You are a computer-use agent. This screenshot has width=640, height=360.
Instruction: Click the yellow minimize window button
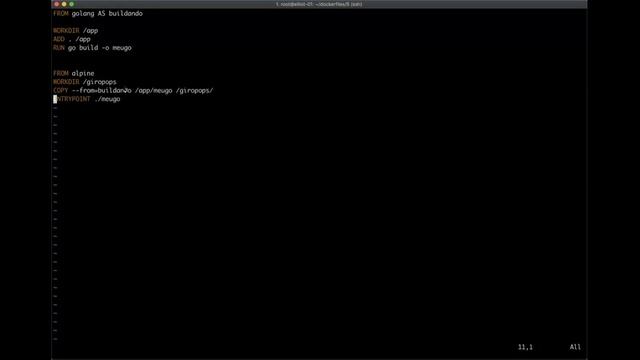pos(64,4)
